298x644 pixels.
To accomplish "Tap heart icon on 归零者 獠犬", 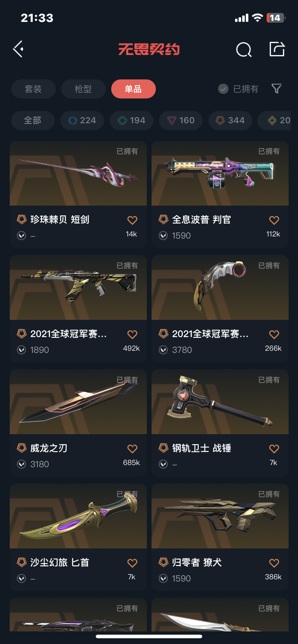I will tap(274, 563).
